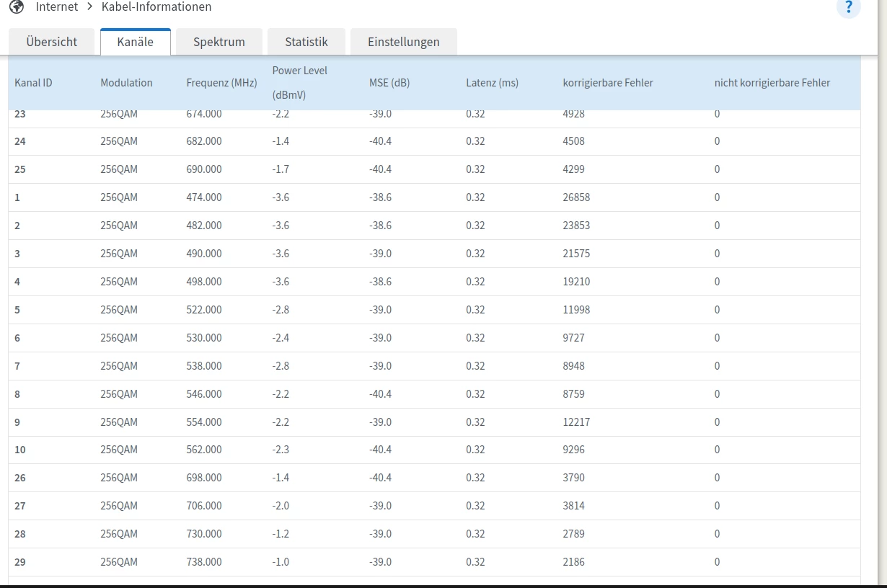Click the korrigierbare Fehler column header
The width and height of the screenshot is (887, 588).
coord(608,83)
